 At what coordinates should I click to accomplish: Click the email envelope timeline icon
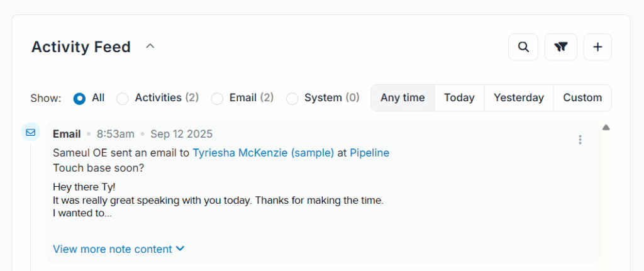[30, 133]
